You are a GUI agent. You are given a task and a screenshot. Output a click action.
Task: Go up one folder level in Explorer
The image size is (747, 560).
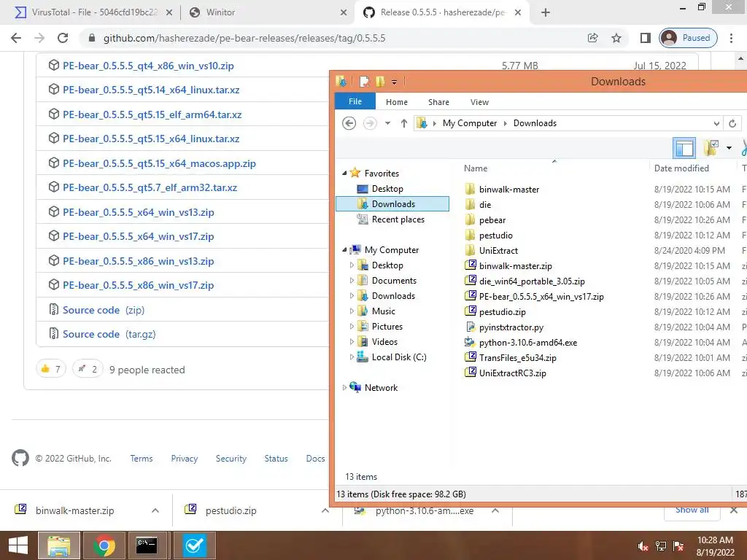(404, 123)
